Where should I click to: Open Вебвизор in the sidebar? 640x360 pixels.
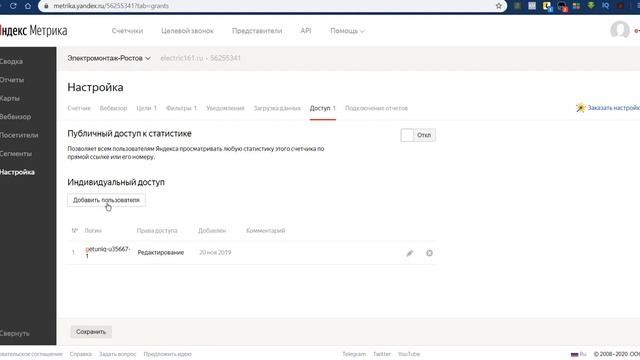16,117
